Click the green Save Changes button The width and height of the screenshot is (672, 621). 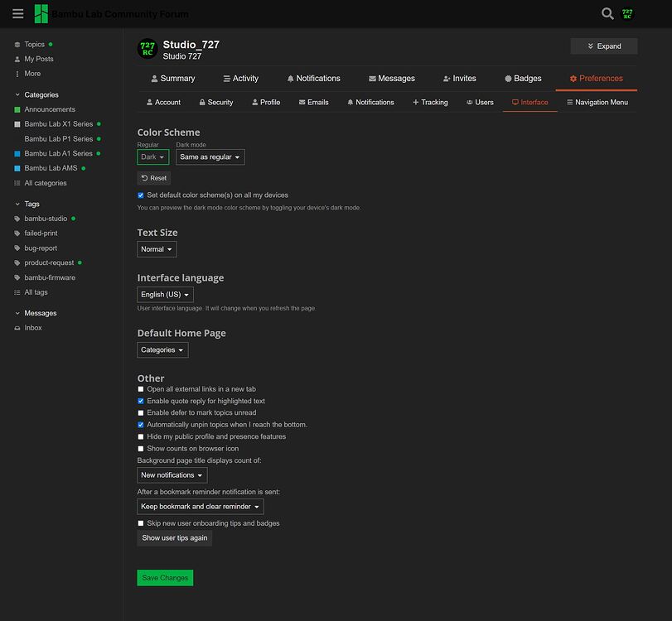pos(165,578)
